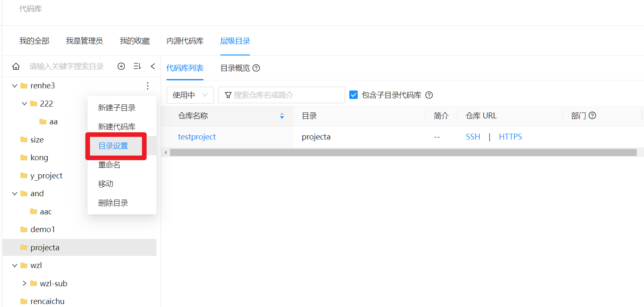Click help icon next to 部门 column

point(592,115)
